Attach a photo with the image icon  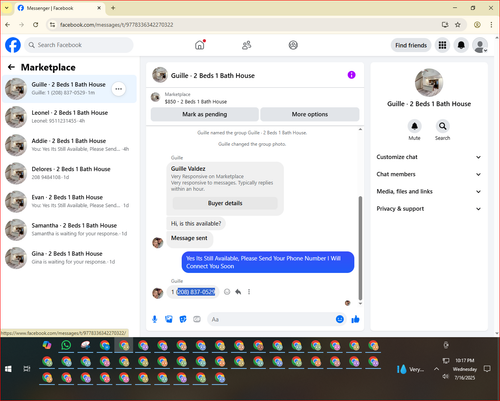(x=169, y=319)
